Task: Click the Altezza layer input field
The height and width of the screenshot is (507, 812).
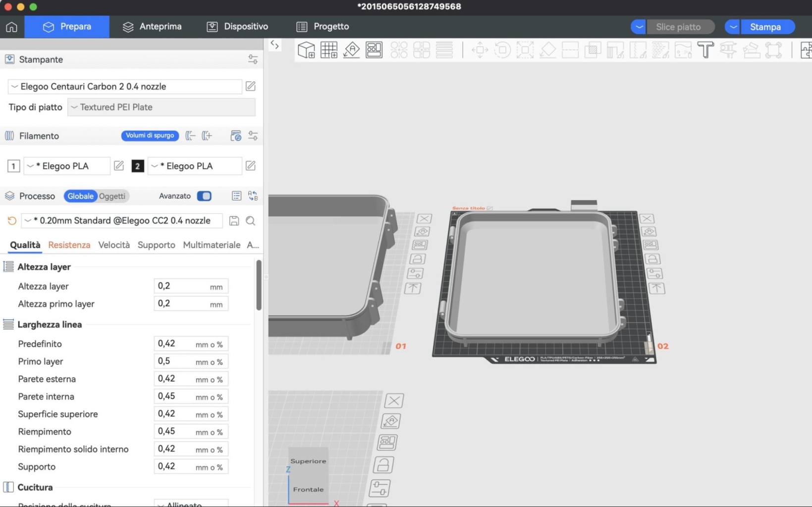Action: [191, 286]
